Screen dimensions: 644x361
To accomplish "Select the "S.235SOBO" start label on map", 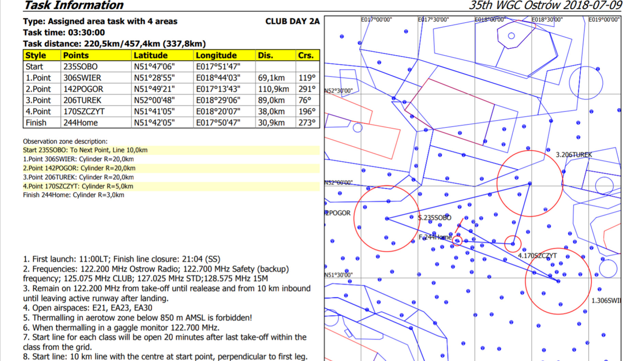I will (x=435, y=218).
